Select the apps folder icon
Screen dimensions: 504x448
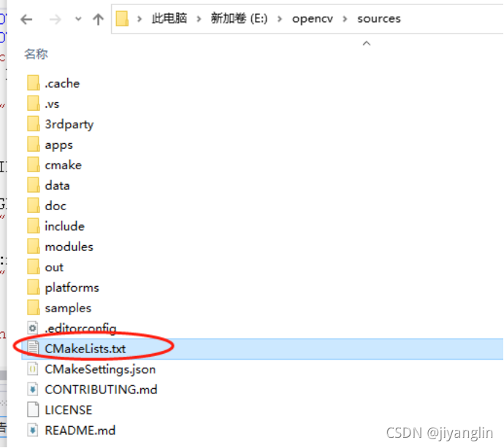[34, 144]
